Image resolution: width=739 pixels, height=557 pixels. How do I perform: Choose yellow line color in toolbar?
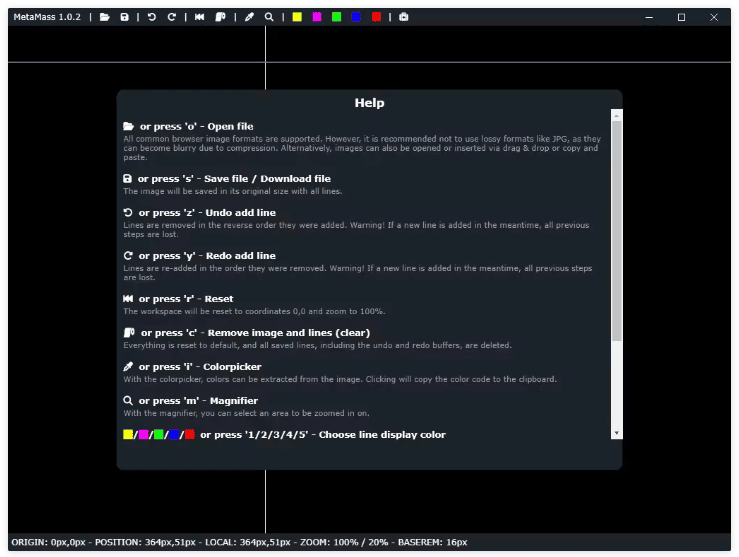coord(297,17)
